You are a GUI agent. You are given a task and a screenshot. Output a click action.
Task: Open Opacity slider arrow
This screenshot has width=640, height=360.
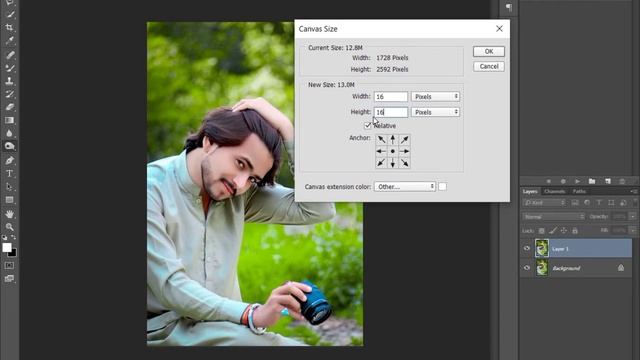(x=633, y=216)
